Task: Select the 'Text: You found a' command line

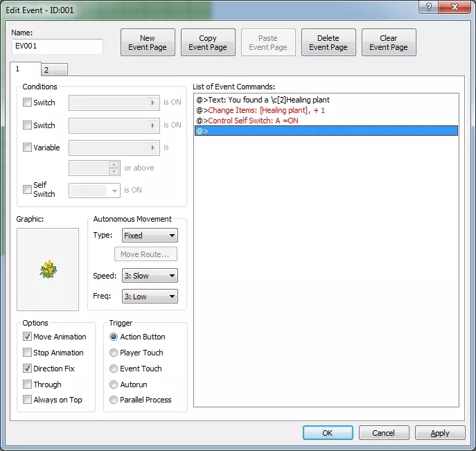Action: pos(326,100)
